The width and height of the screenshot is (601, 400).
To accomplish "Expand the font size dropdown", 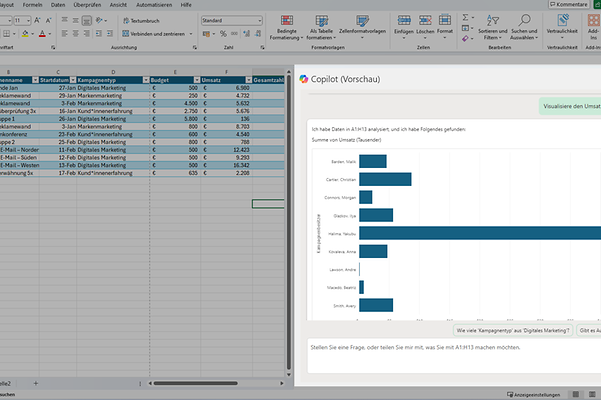I will pos(29,20).
